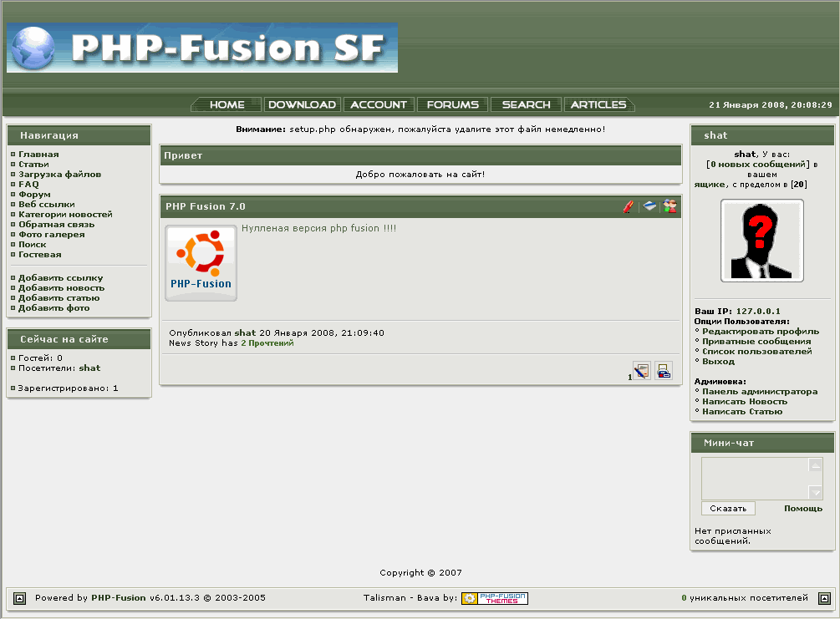Open the visitor shat profile in Сейчас на сайте
Viewport: 840px width, 619px height.
pos(89,368)
